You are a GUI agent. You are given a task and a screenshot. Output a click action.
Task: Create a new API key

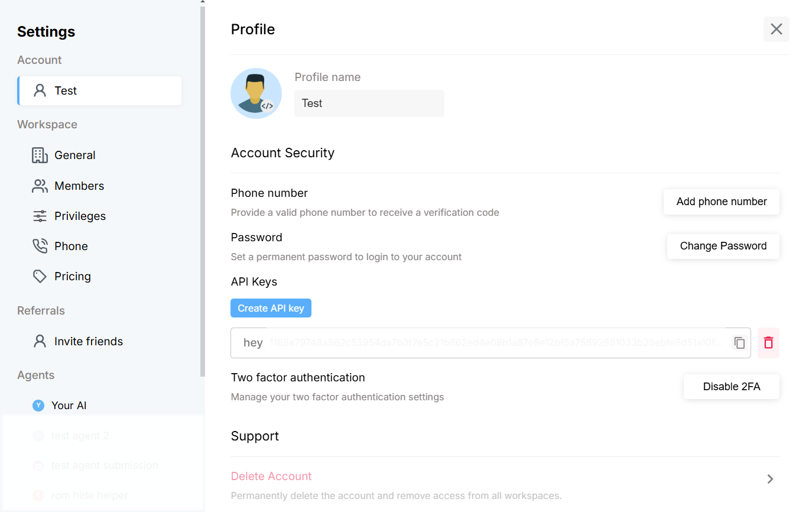271,309
